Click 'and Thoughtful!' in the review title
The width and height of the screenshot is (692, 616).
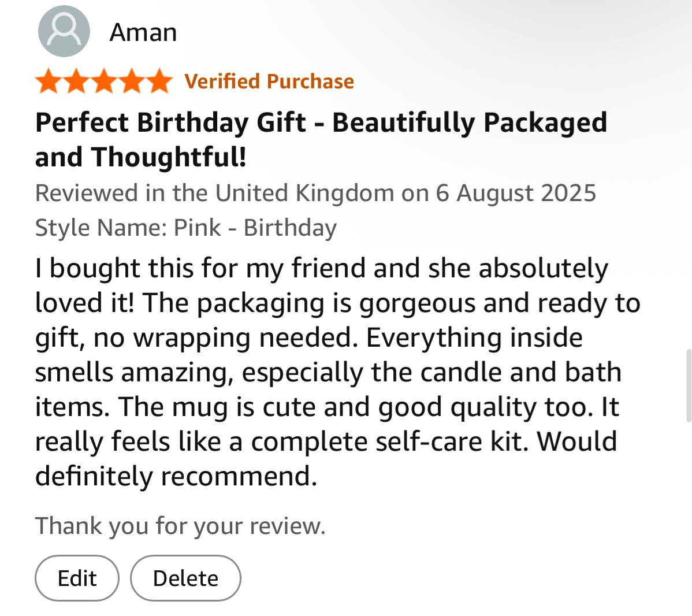(141, 157)
